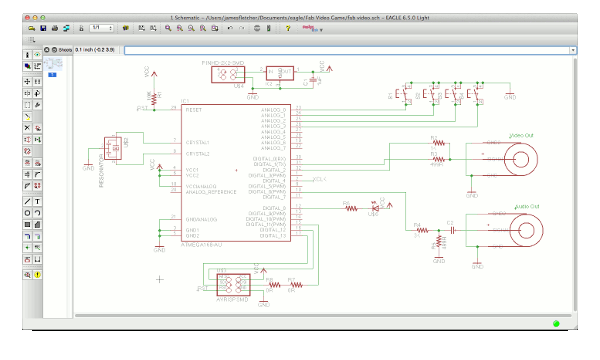Click the 'RESONATOR' component label
The height and width of the screenshot is (360, 600).
(101, 171)
